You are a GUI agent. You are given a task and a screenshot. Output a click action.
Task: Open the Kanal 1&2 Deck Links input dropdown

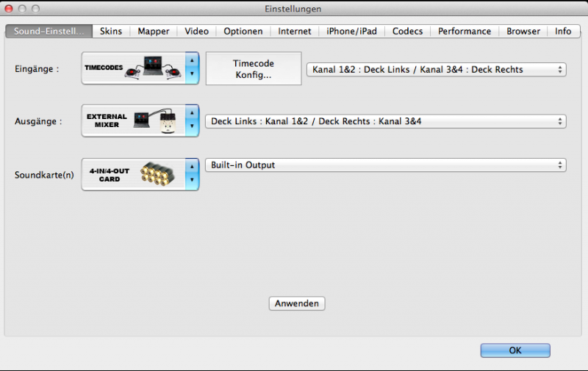click(x=437, y=70)
